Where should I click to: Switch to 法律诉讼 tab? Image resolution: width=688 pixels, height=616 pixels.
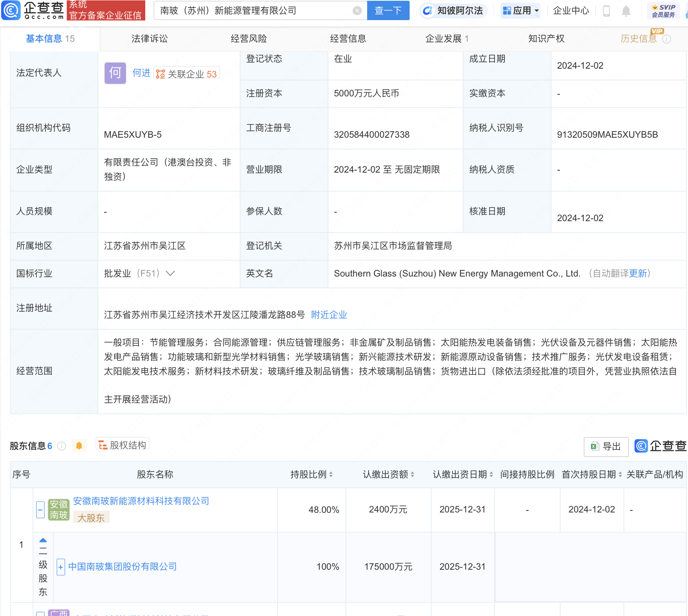pos(149,39)
